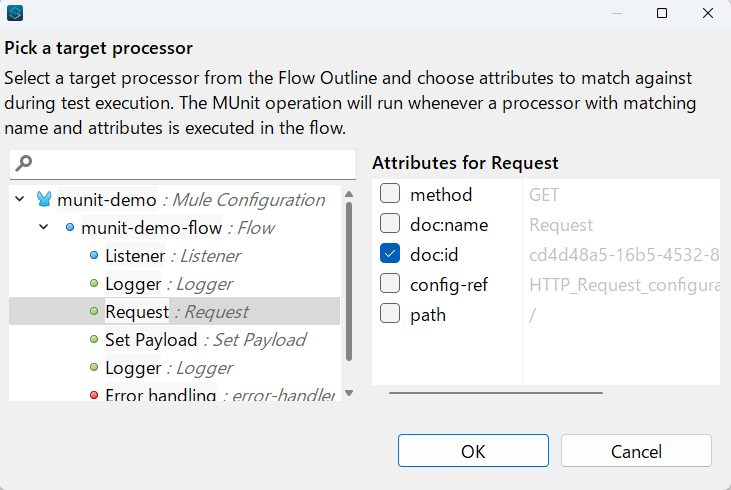The width and height of the screenshot is (731, 490).
Task: Collapse the munit-demo tree node
Action: coord(21,200)
